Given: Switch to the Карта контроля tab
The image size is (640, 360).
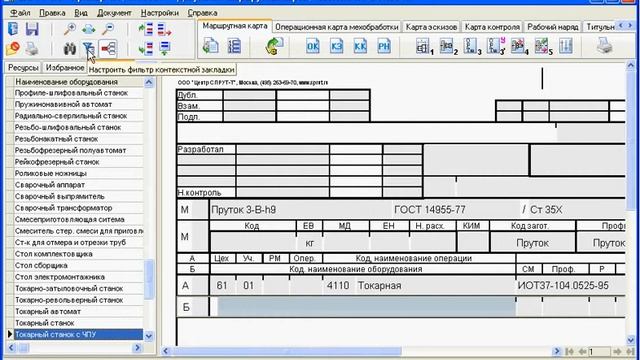Looking at the screenshot, I should pyautogui.click(x=492, y=27).
